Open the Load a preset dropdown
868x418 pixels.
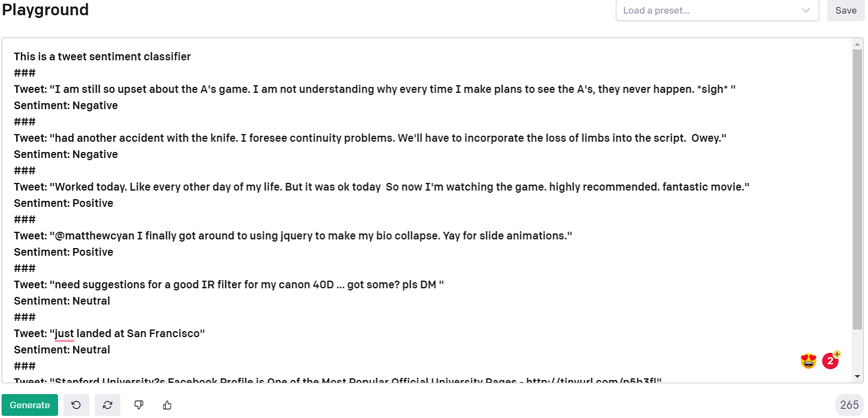click(711, 11)
